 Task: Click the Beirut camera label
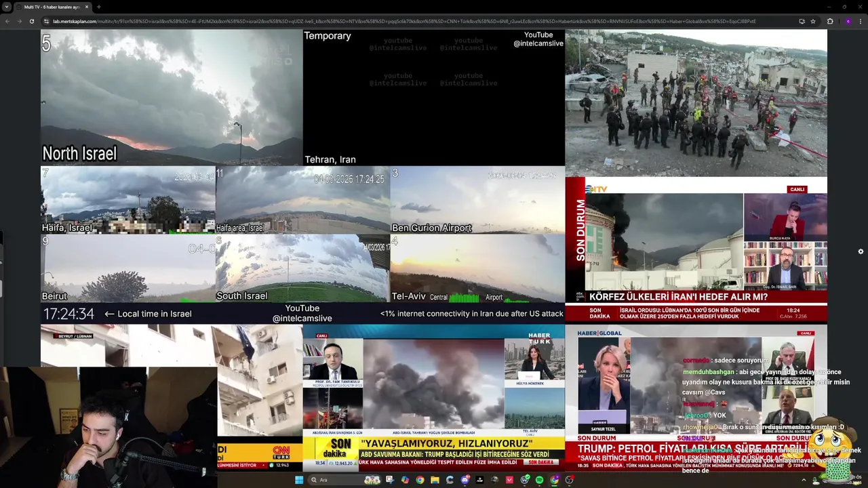[55, 296]
